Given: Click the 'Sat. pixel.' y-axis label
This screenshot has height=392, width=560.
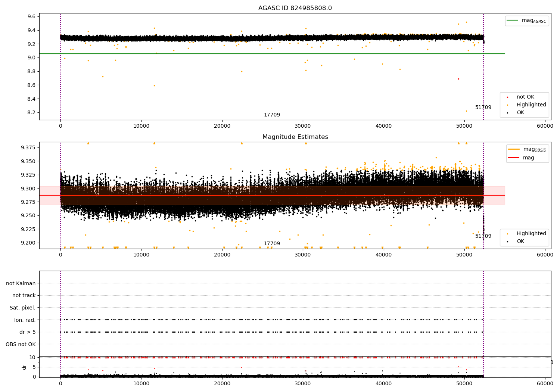Looking at the screenshot, I should tap(22, 308).
